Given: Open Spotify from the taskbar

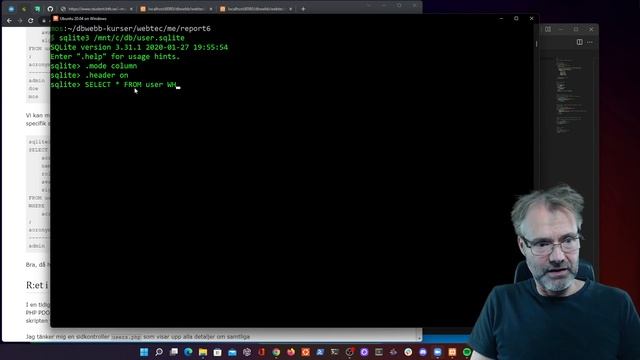Looking at the screenshot, I should (x=467, y=352).
